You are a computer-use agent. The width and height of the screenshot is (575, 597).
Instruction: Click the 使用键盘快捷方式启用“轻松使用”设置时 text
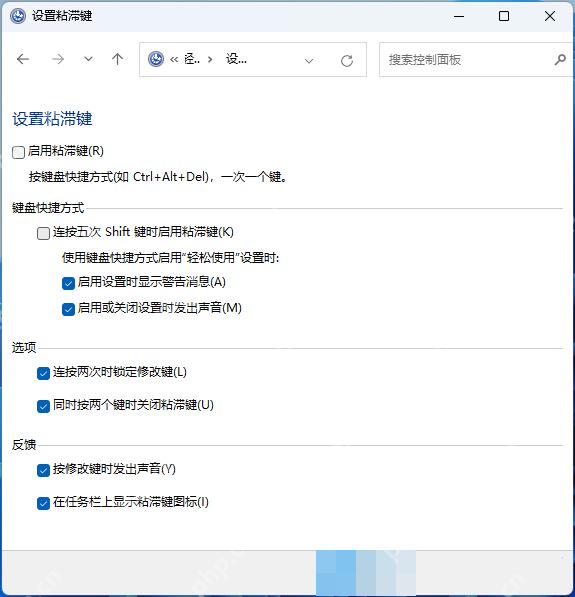(x=171, y=258)
